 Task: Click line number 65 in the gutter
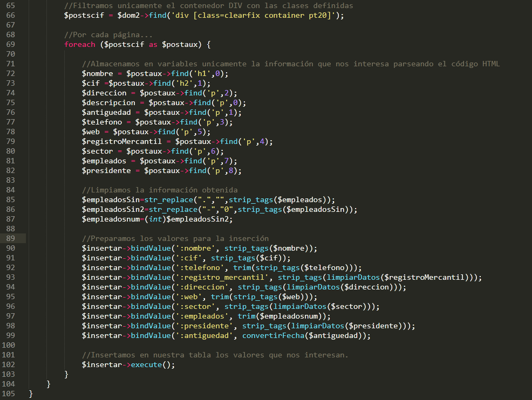click(11, 5)
